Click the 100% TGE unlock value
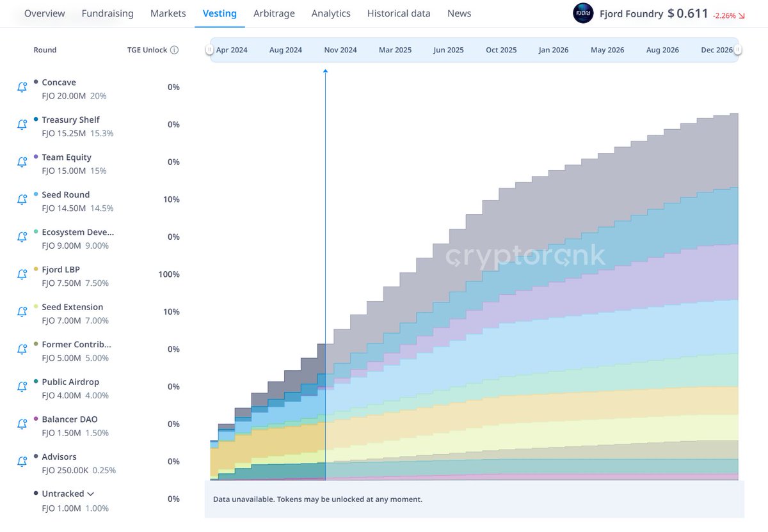 tap(169, 274)
